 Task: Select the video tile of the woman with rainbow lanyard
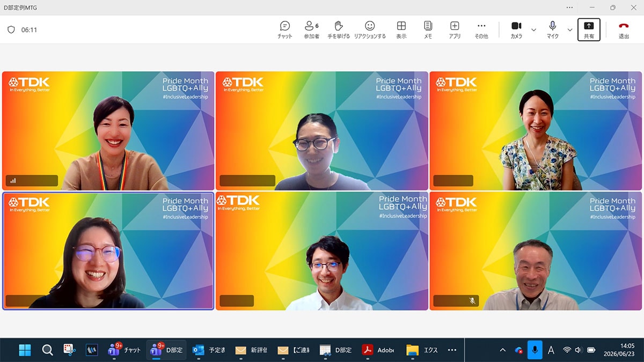(x=108, y=131)
